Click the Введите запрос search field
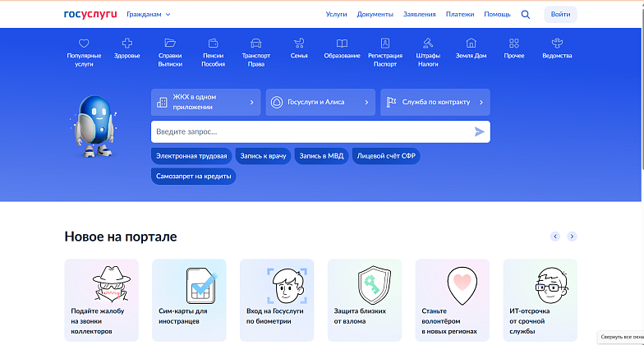644x345 pixels. click(312, 131)
